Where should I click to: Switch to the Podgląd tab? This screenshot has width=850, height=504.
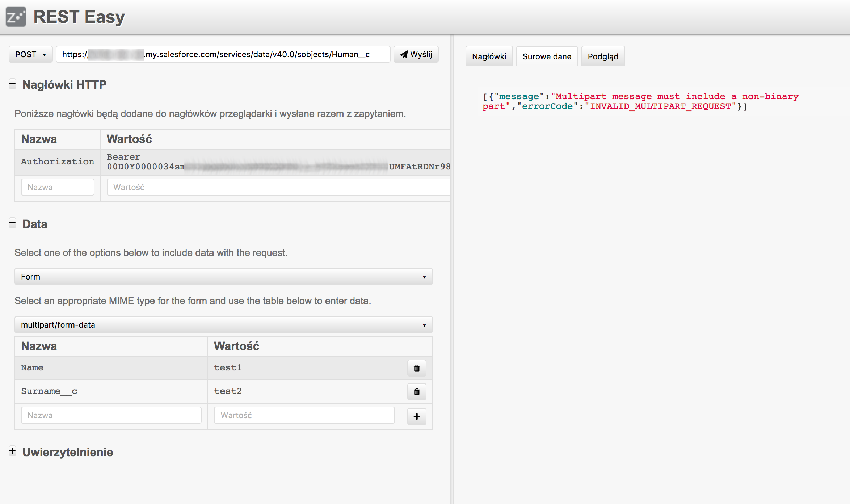coord(603,56)
